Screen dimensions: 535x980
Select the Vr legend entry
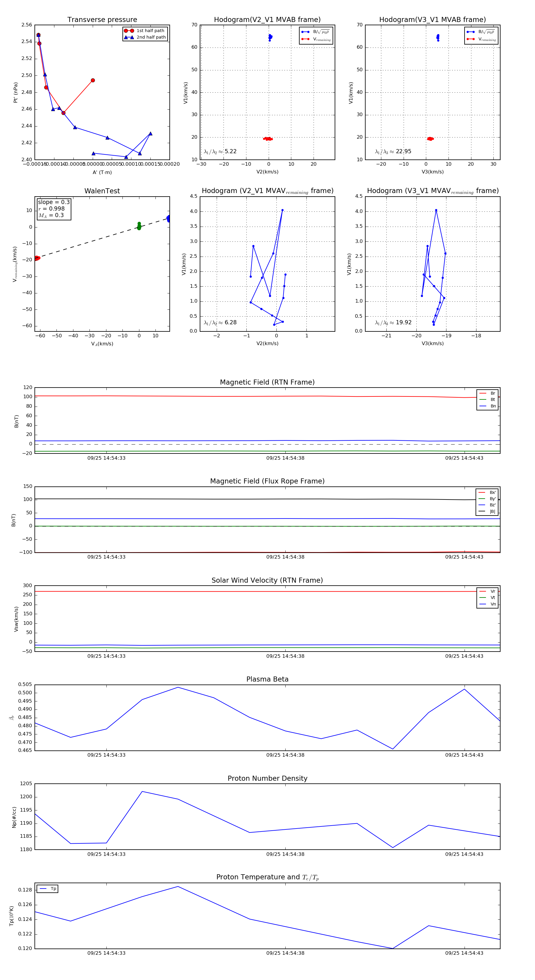[487, 591]
